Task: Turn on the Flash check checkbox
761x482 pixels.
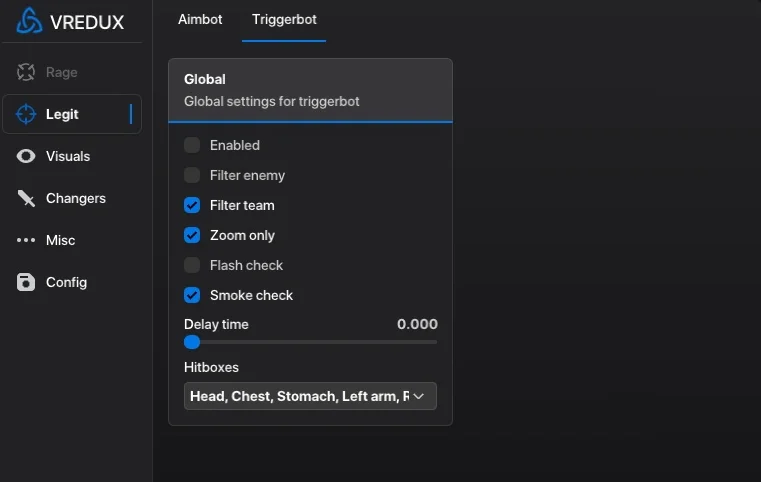Action: pos(192,265)
